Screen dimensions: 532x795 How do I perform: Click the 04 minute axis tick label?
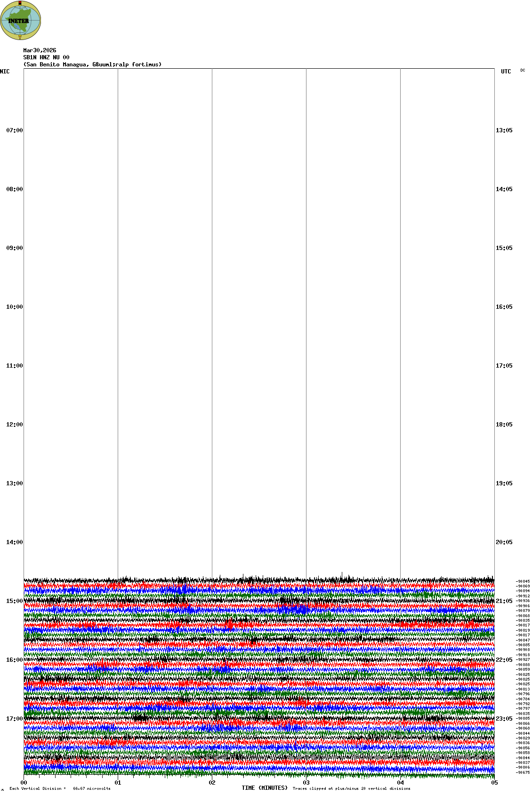point(401,783)
